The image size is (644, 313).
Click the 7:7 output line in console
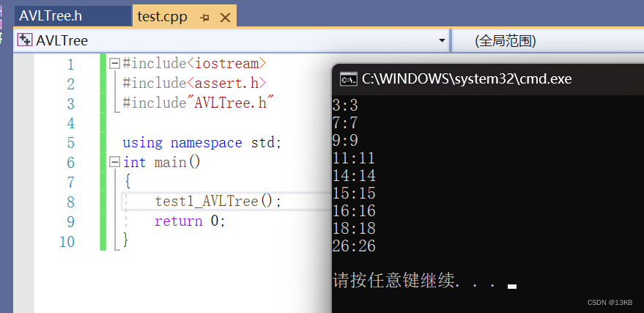[345, 123]
